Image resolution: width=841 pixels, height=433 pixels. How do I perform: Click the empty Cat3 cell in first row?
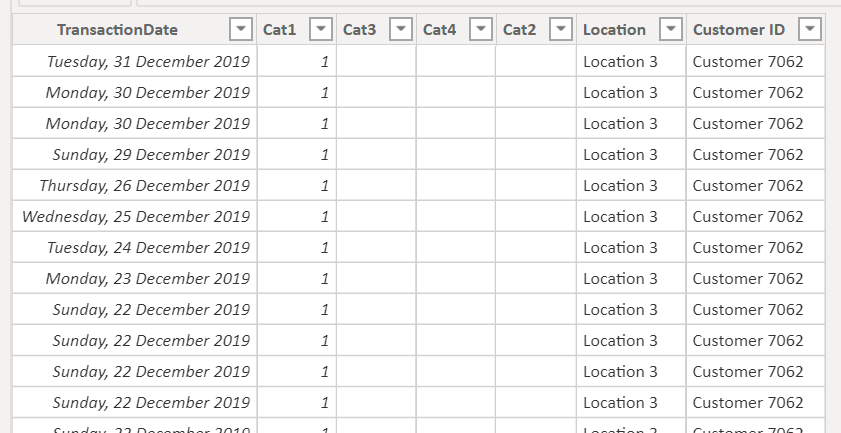point(376,61)
